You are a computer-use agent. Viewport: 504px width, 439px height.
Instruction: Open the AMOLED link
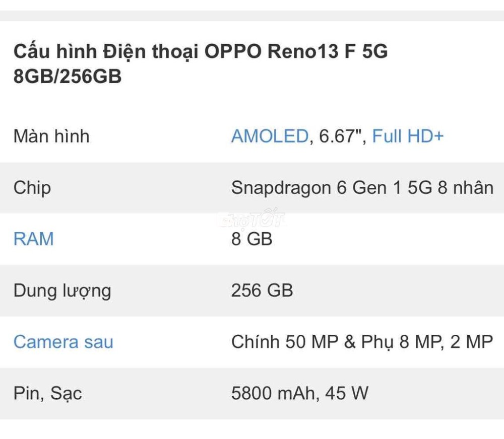270,136
